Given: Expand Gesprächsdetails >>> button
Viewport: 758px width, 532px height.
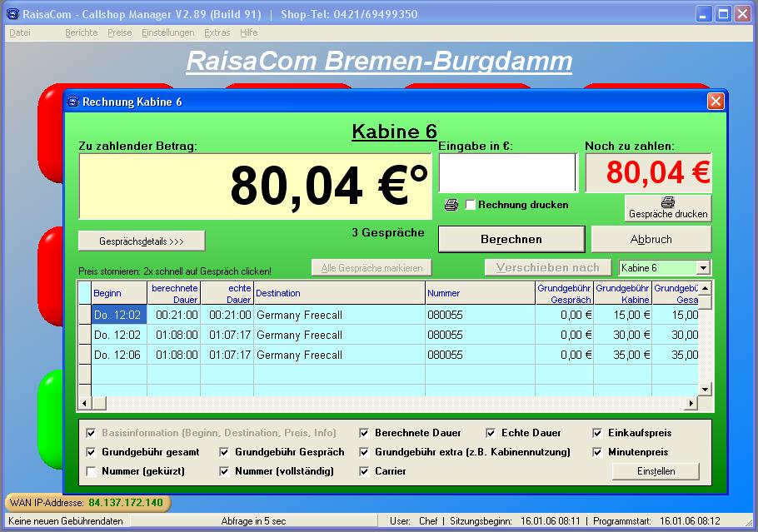Looking at the screenshot, I should point(142,241).
